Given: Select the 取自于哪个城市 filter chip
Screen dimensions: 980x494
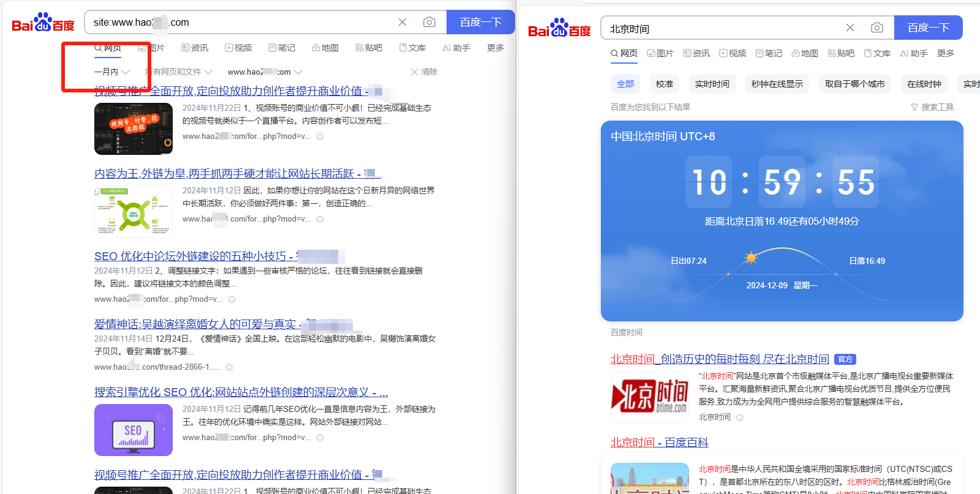Looking at the screenshot, I should 855,84.
